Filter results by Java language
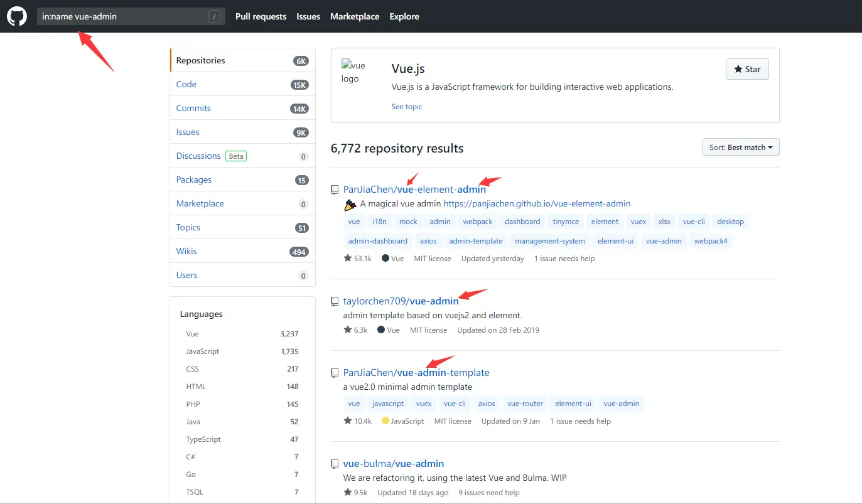This screenshot has height=504, width=862. pos(242,422)
